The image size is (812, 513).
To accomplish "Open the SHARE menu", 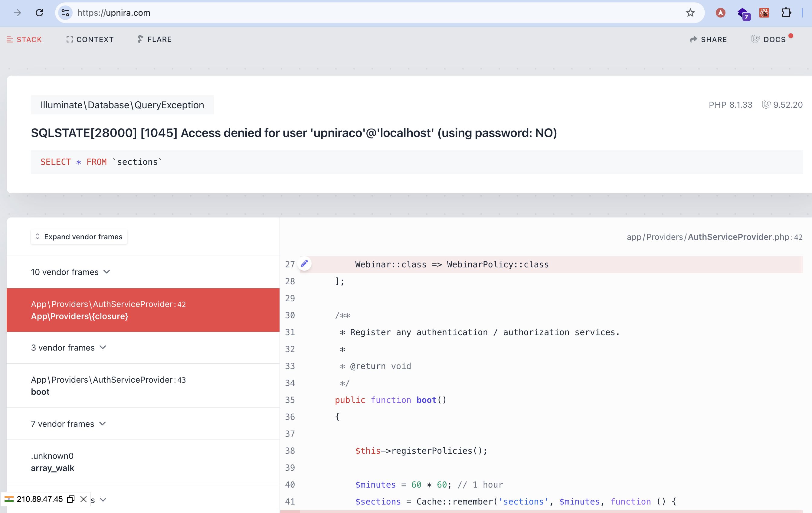I will click(x=708, y=39).
